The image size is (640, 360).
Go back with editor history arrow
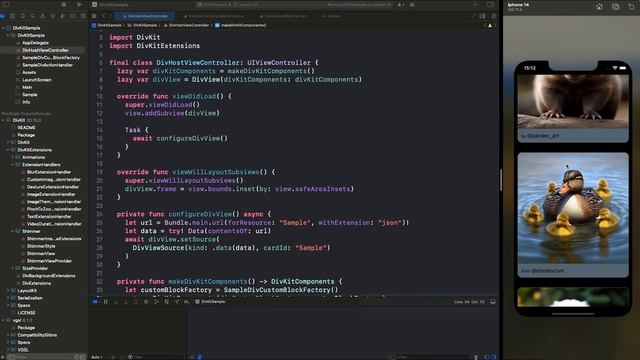tap(104, 16)
